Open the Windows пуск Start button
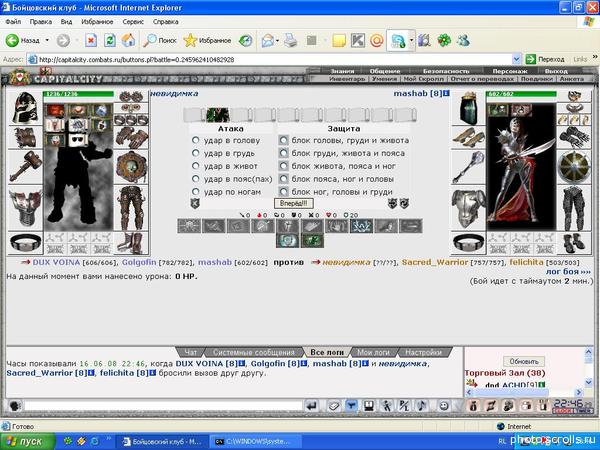Image resolution: width=600 pixels, height=450 pixels. coord(27,441)
